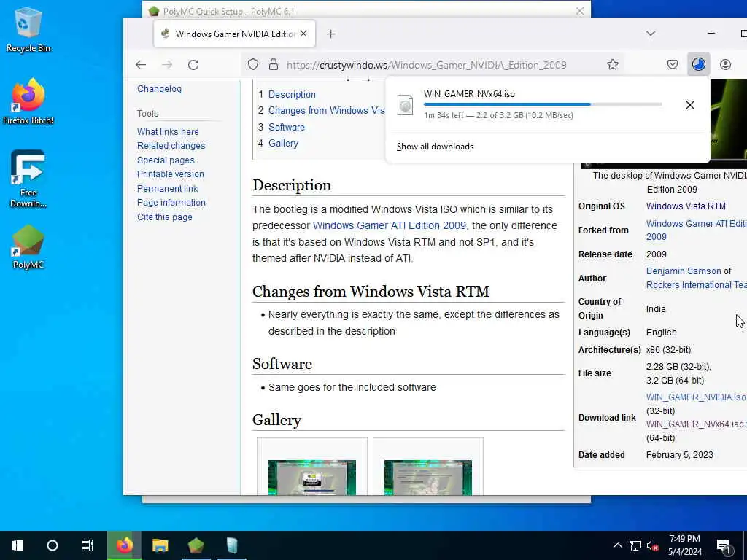Go back with Firefox back arrow
Screen dimensions: 747x560
pos(141,65)
